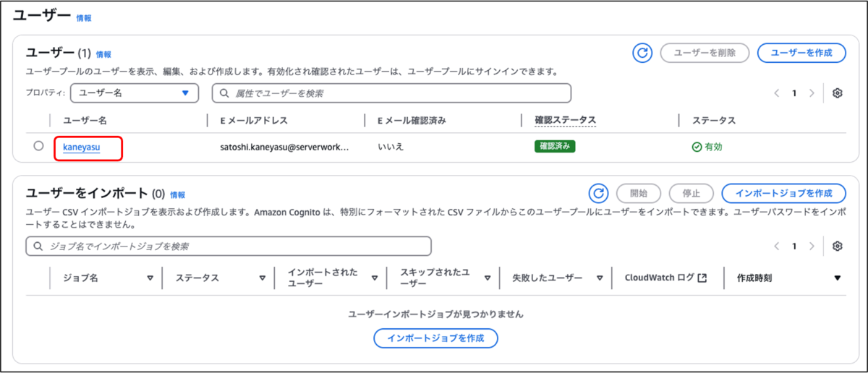Focus the user attribute search field

point(391,93)
